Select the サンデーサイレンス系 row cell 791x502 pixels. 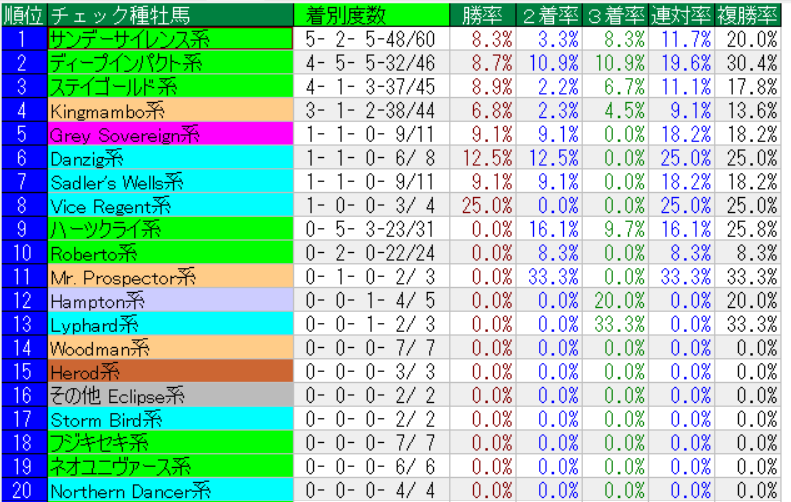(170, 38)
